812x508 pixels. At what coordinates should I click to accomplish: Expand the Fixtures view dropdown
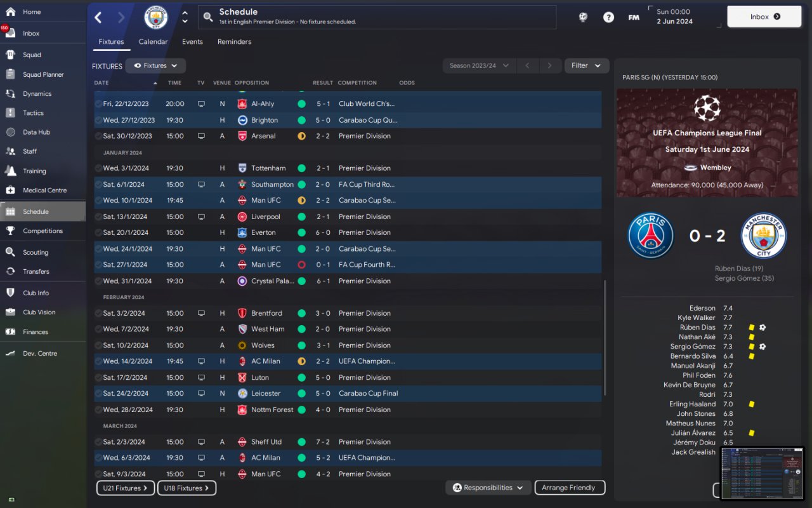tap(155, 65)
